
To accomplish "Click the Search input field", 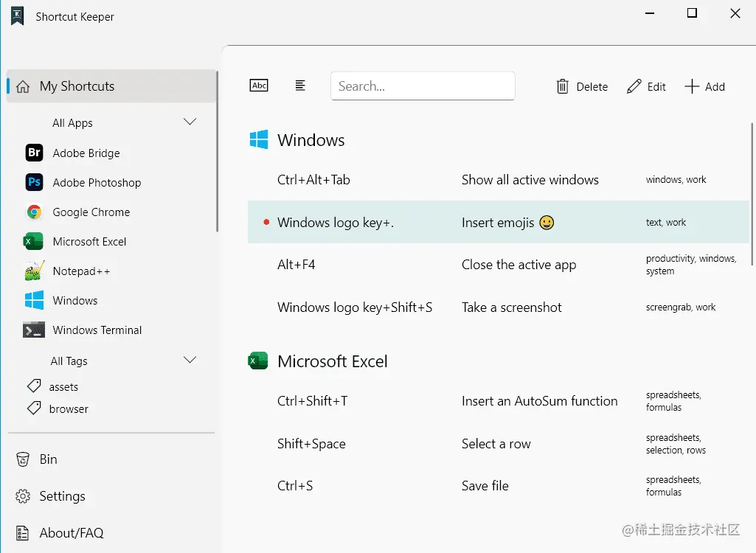I will coord(423,86).
